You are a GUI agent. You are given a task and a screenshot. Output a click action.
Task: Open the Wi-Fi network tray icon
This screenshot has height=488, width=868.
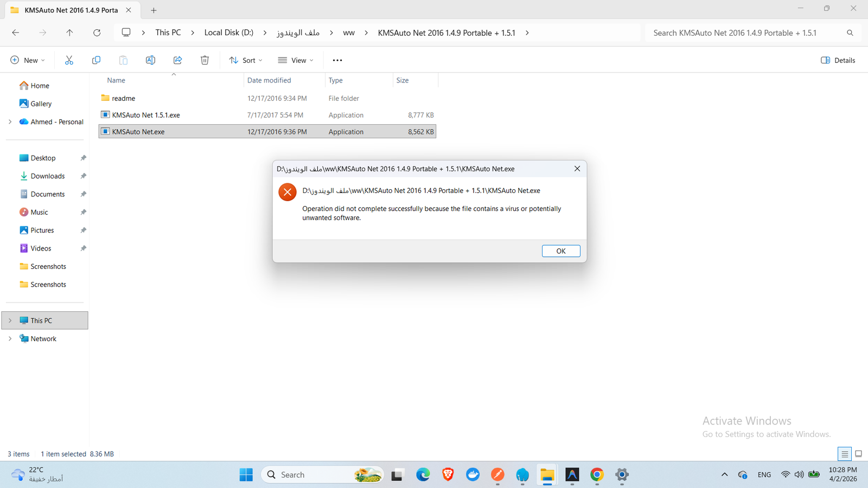(x=785, y=475)
